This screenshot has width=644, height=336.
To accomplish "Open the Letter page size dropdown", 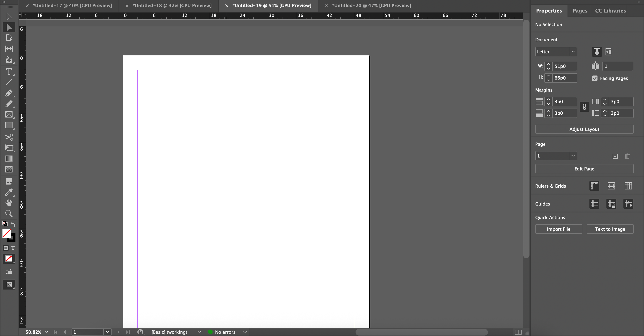I will click(573, 52).
